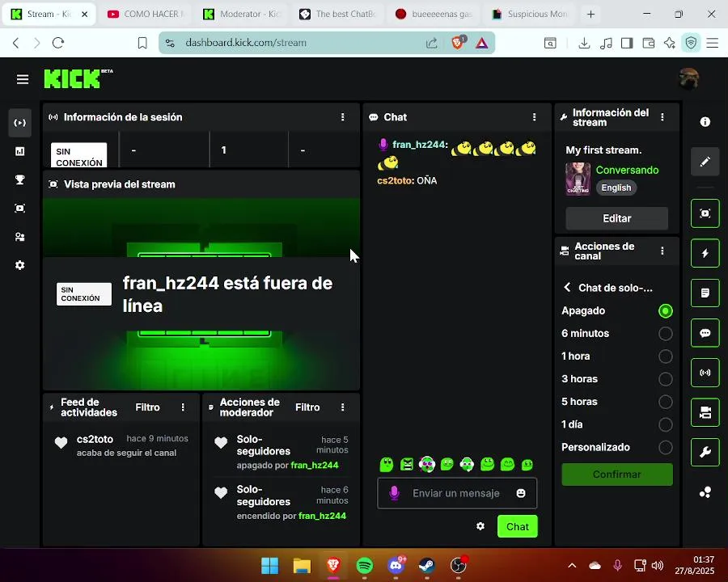Open Acciones de moderador three-dot menu
728x582 pixels.
[343, 407]
